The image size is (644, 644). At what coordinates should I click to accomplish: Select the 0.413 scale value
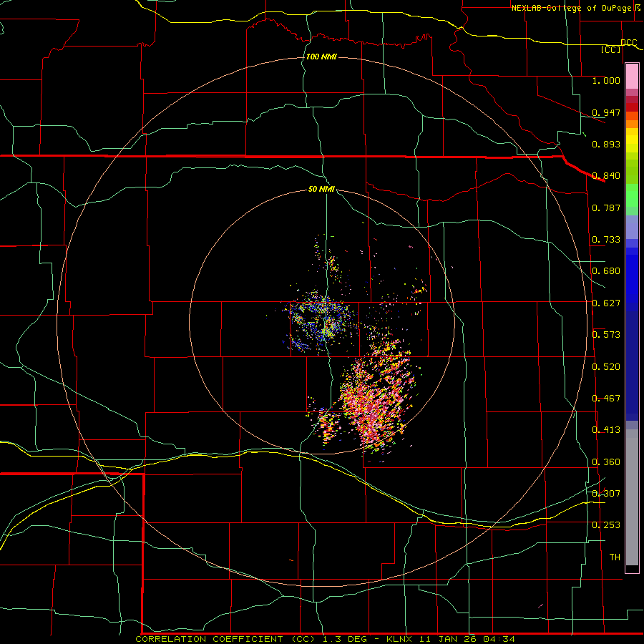point(606,429)
